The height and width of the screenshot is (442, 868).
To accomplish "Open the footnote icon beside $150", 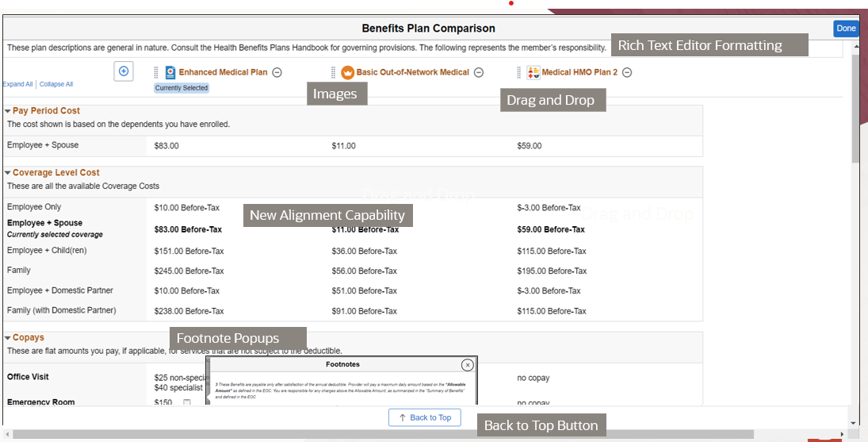I will click(187, 402).
